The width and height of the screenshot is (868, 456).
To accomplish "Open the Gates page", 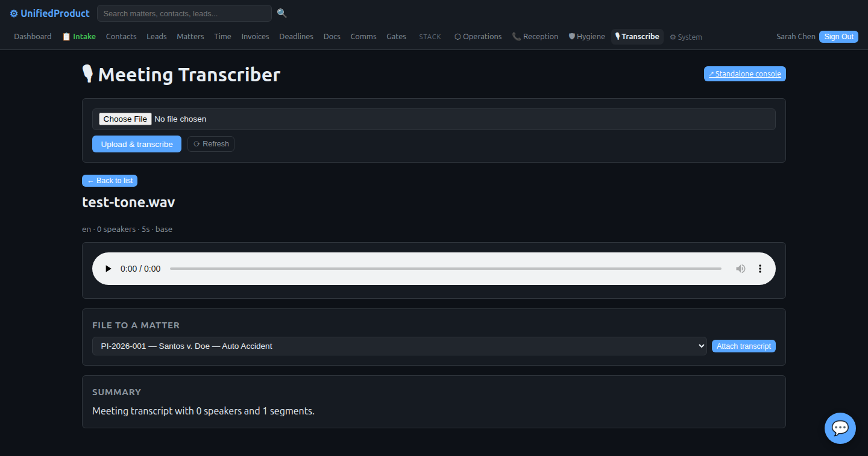I will 396,37.
